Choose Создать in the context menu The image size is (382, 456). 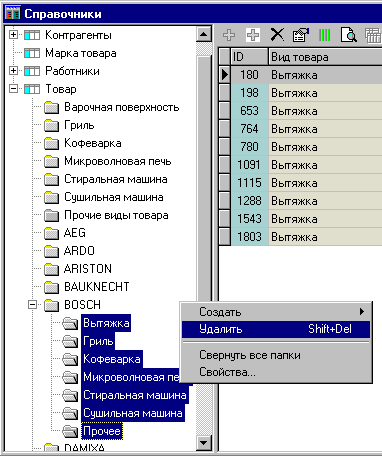pyautogui.click(x=276, y=312)
